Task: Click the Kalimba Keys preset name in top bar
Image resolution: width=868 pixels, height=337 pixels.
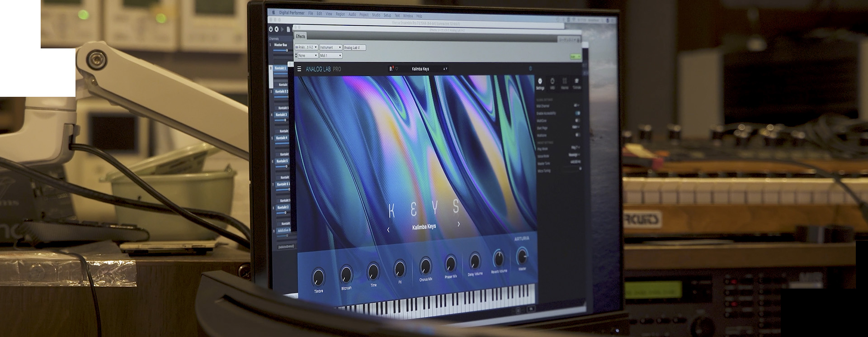Action: [420, 69]
